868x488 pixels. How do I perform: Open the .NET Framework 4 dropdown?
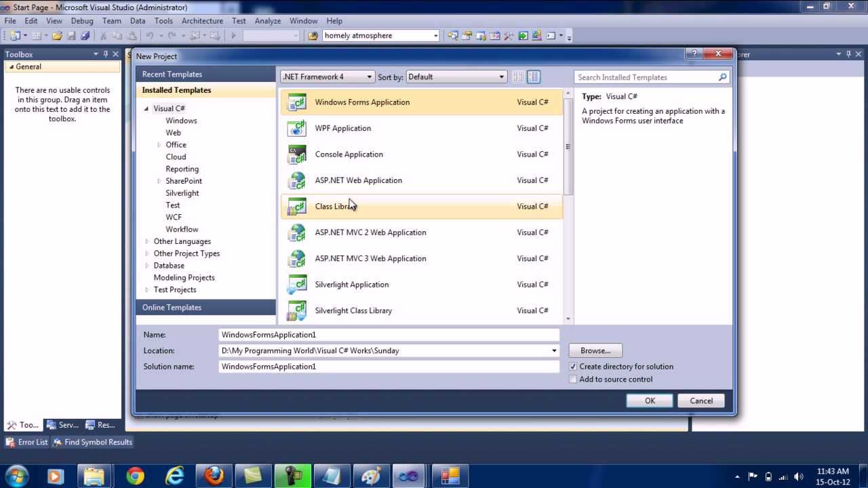tap(327, 77)
